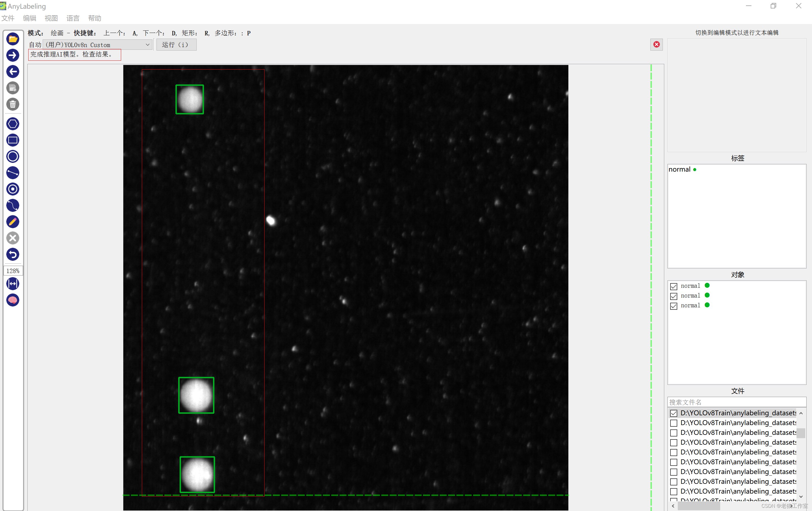The height and width of the screenshot is (511, 812).
Task: Select the rectangle drawing tool
Action: click(13, 140)
